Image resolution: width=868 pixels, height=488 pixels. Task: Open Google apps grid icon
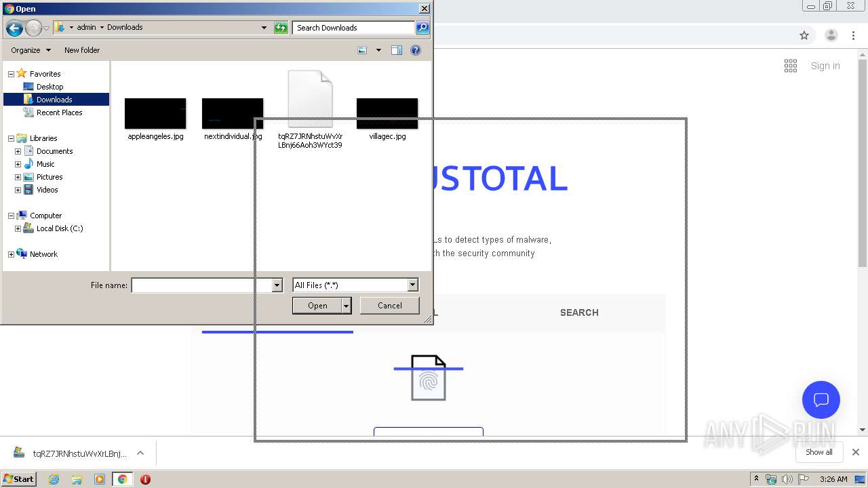pos(791,66)
